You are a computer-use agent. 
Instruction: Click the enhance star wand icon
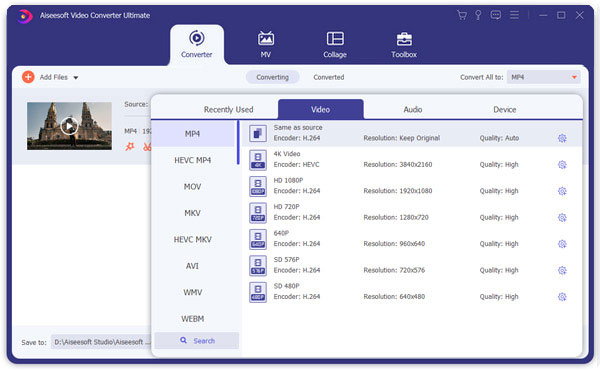pos(130,147)
